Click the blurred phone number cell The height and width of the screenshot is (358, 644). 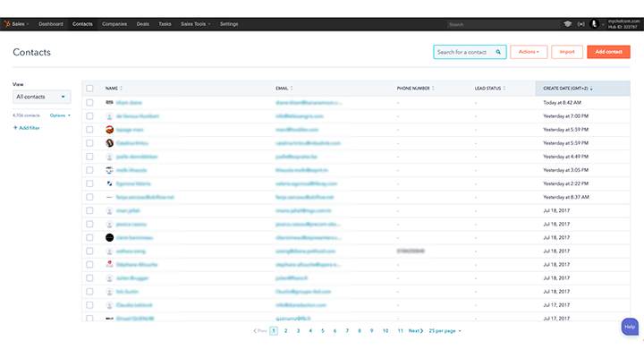[x=411, y=251]
